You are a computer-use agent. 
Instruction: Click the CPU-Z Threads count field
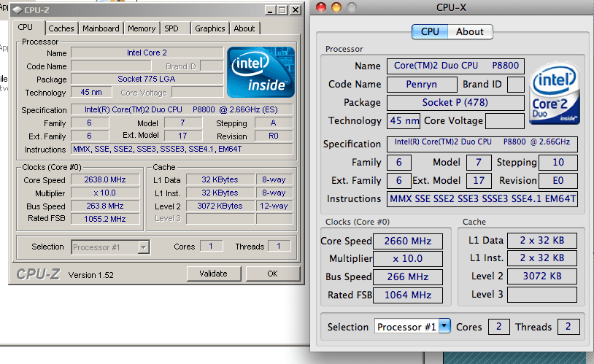tap(279, 247)
